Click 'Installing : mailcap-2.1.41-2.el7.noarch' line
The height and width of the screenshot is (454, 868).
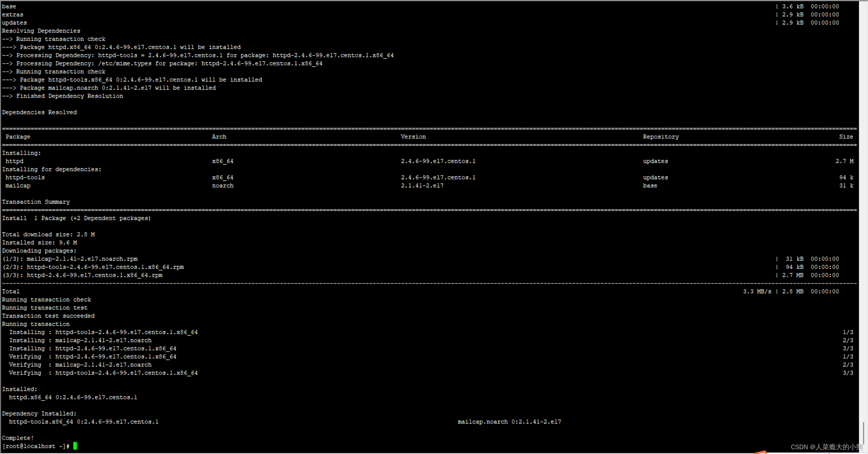click(x=80, y=340)
